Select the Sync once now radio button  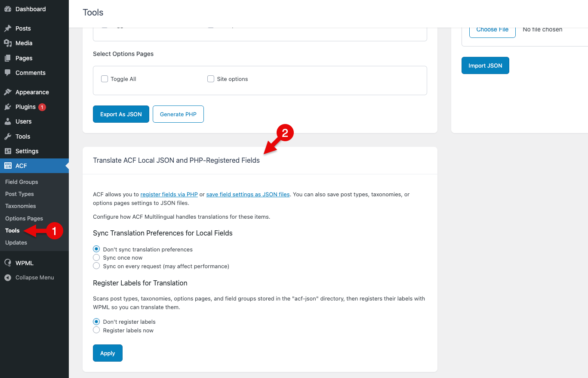pyautogui.click(x=96, y=257)
